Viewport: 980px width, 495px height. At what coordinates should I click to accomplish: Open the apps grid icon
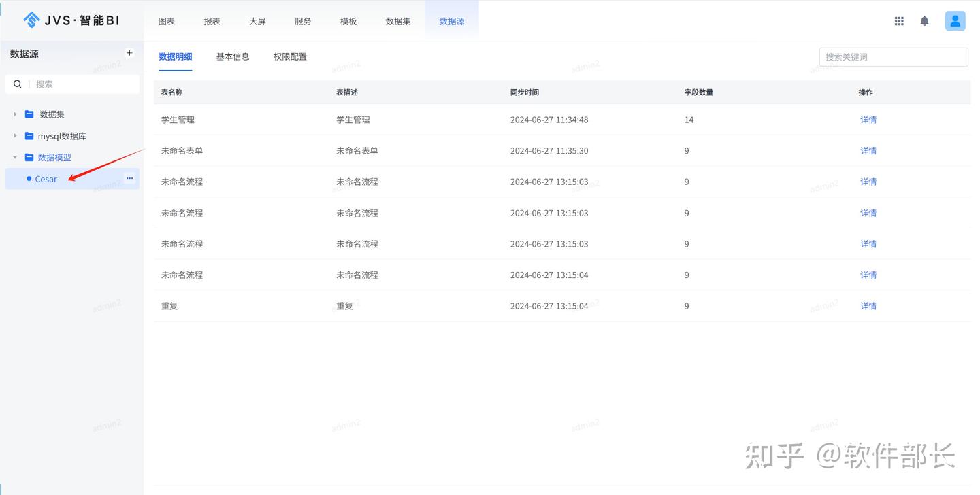899,21
